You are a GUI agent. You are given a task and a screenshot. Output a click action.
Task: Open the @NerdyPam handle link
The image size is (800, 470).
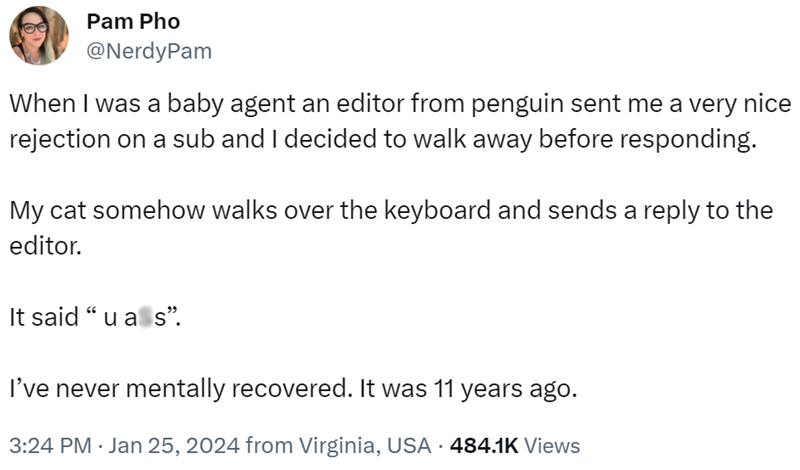point(150,49)
